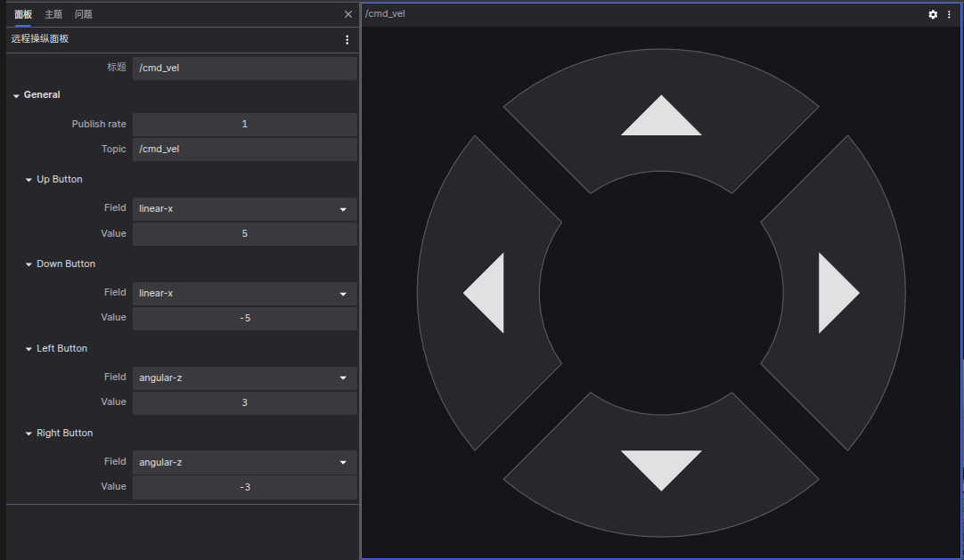Image resolution: width=964 pixels, height=560 pixels.
Task: Open the 远程操纵面板 options menu
Action: (347, 40)
